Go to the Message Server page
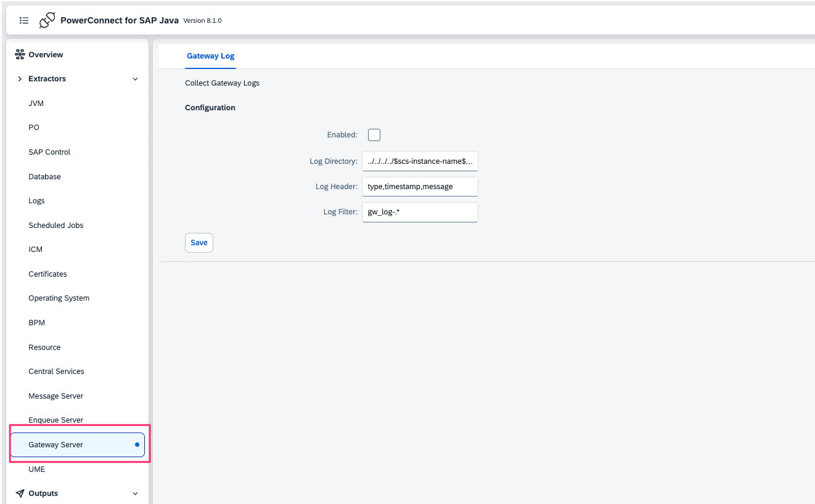Image resolution: width=815 pixels, height=504 pixels. (x=55, y=396)
